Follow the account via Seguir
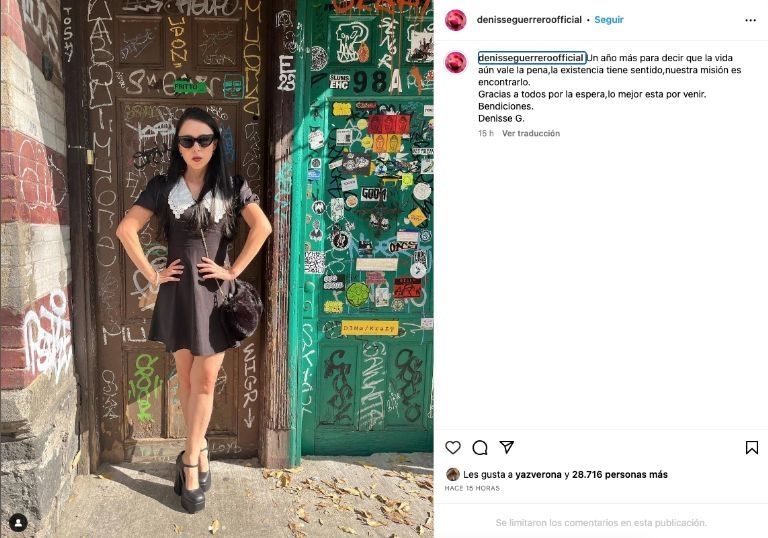Viewport: 768px width, 538px height. tap(609, 20)
